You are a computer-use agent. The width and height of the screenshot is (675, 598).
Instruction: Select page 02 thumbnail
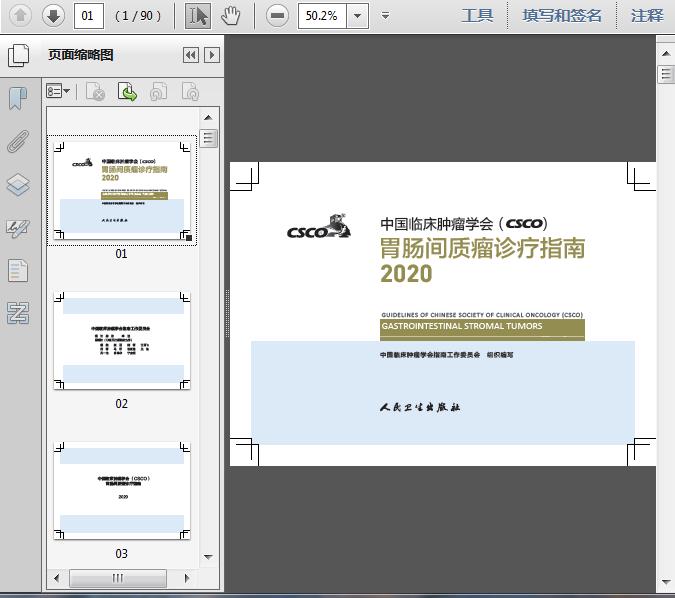click(122, 341)
